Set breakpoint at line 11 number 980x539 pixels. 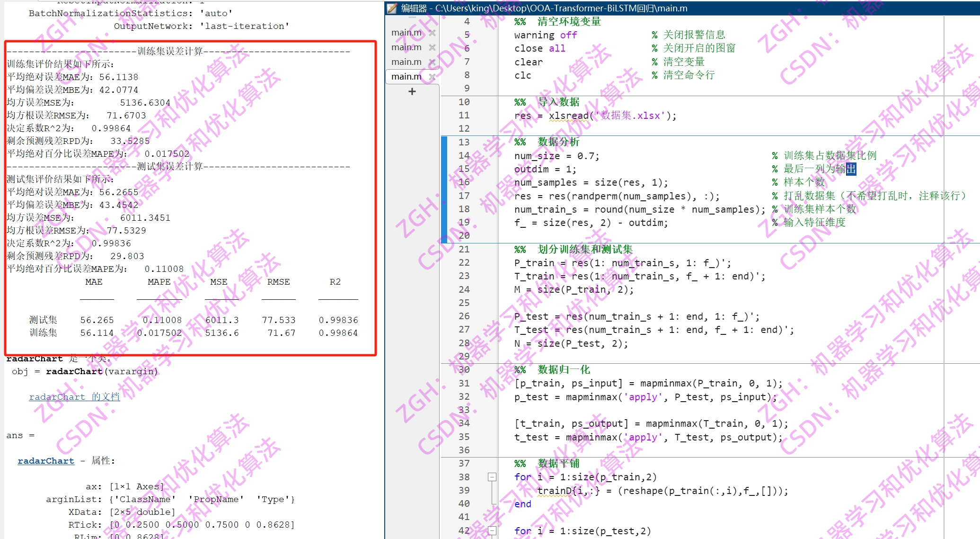(x=464, y=115)
